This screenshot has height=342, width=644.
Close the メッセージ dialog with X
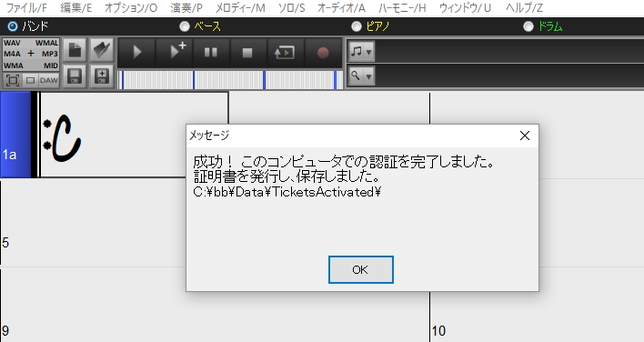point(525,136)
